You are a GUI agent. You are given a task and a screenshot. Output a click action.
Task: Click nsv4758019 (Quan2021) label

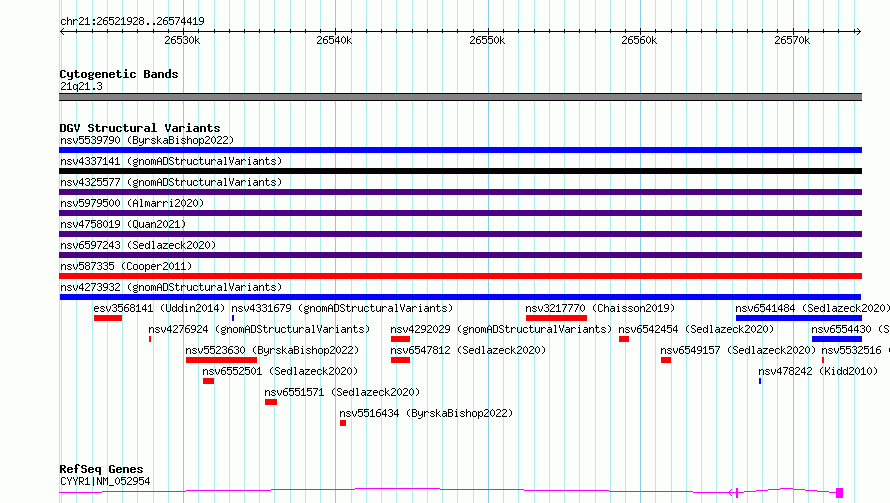(x=123, y=224)
